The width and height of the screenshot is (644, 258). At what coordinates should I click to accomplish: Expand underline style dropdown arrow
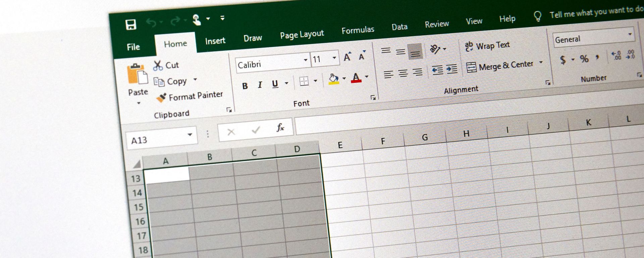pyautogui.click(x=286, y=83)
